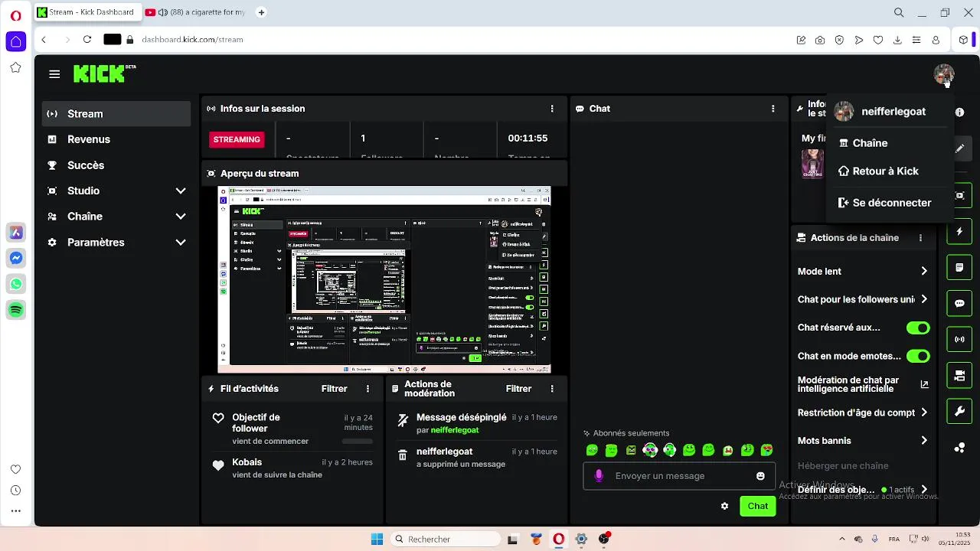Open the hamburger menu beside the KICK logo

click(54, 74)
